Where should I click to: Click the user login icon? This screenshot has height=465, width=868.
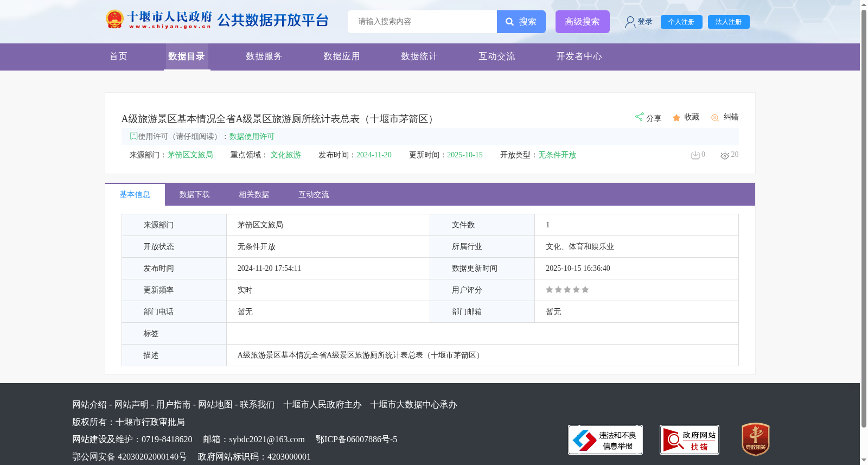click(630, 22)
